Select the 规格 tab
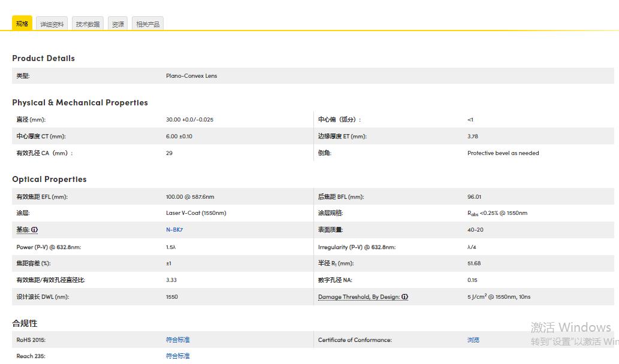619x364 pixels. tap(22, 24)
